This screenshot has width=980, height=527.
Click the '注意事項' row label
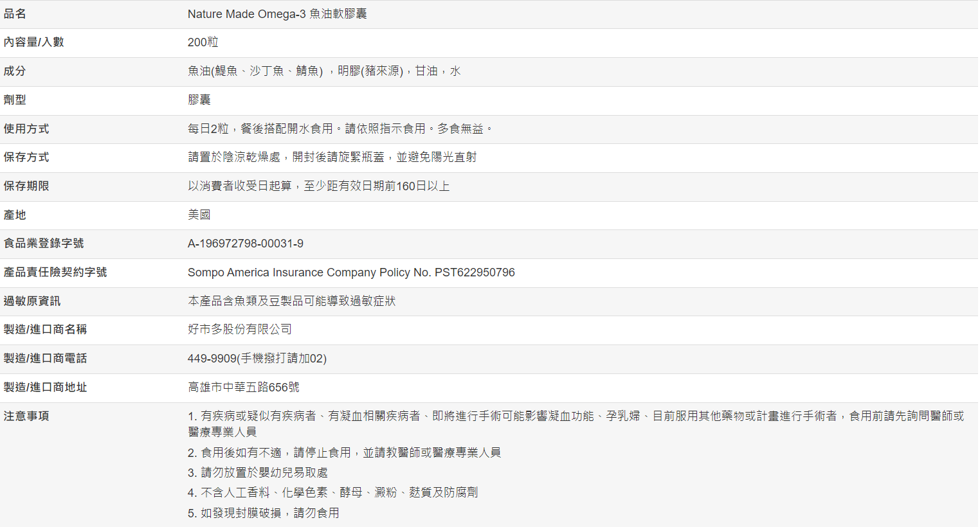coord(26,416)
